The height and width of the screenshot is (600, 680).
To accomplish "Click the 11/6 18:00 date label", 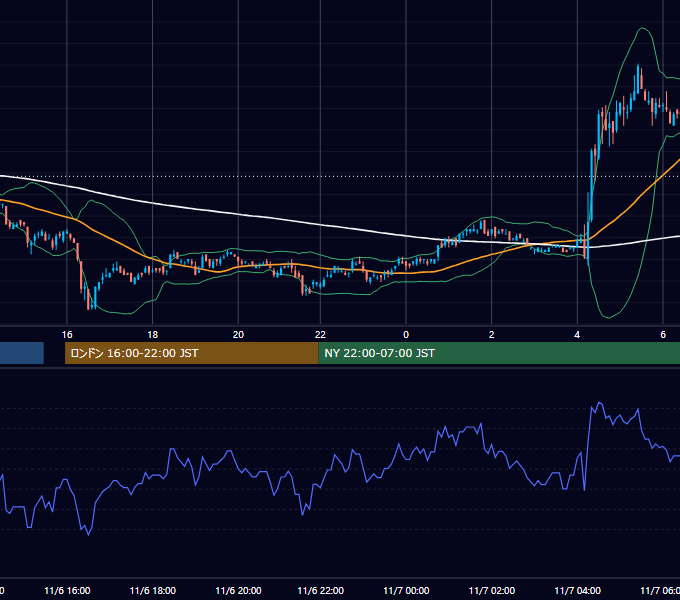I will tap(153, 590).
